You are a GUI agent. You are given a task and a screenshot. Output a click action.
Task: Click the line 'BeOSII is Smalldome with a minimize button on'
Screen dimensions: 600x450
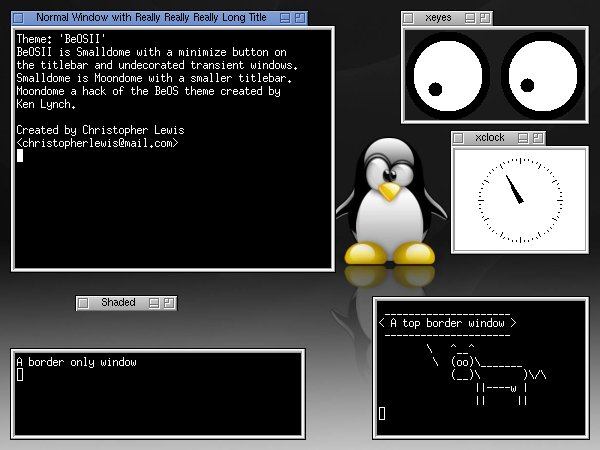coord(152,52)
